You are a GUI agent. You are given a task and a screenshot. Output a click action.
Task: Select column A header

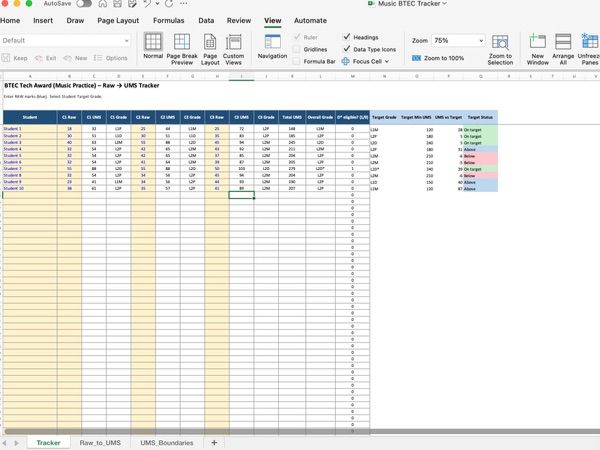tap(30, 77)
